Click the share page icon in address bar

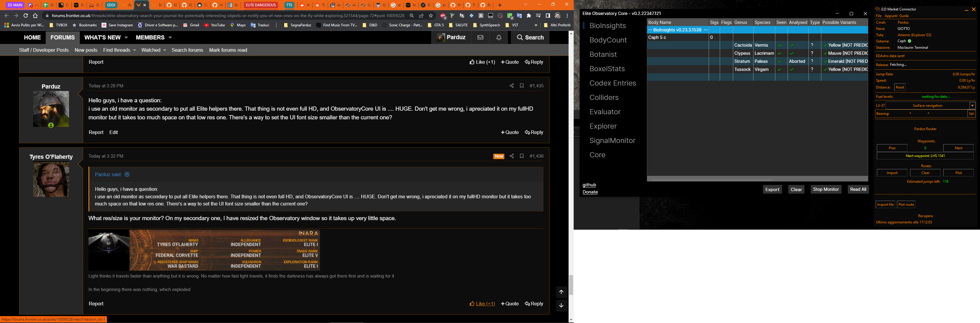(x=422, y=16)
